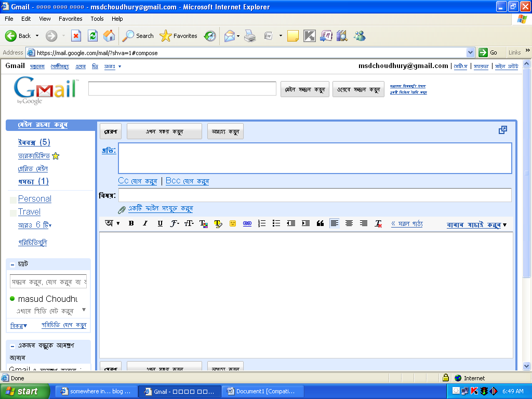
Task: Collapse the chat panel
Action: [12, 264]
